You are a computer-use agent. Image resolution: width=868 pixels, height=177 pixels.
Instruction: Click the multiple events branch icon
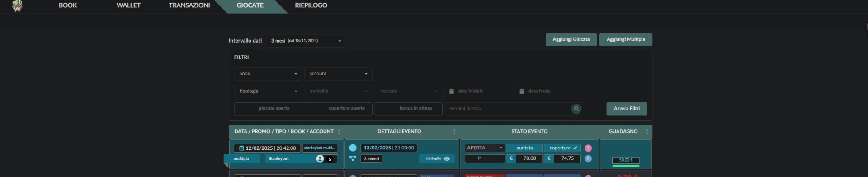point(353,159)
